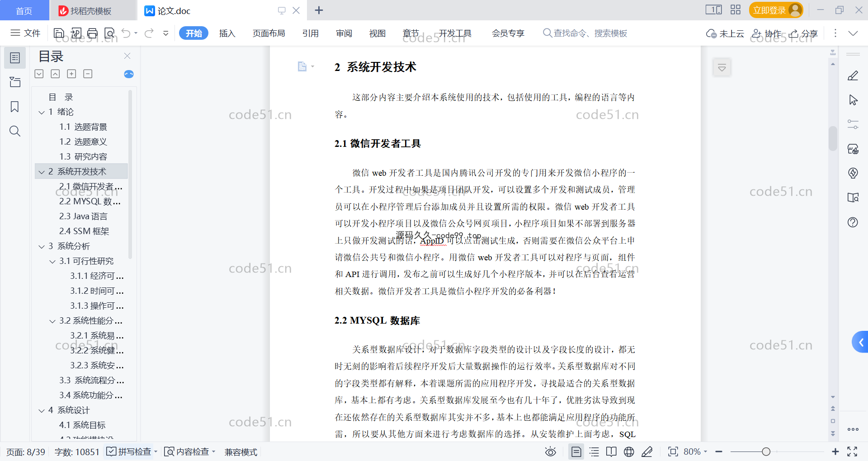Open the search icon in left sidebar
The height and width of the screenshot is (461, 868).
coord(15,131)
